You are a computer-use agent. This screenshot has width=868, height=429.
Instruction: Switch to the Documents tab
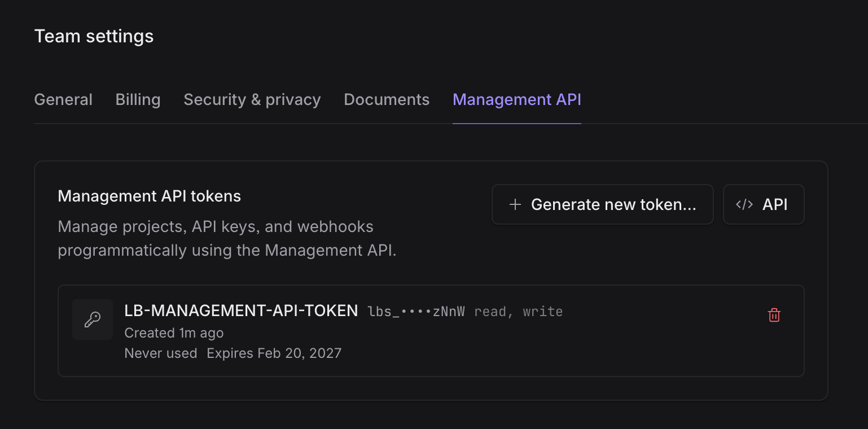pyautogui.click(x=386, y=99)
